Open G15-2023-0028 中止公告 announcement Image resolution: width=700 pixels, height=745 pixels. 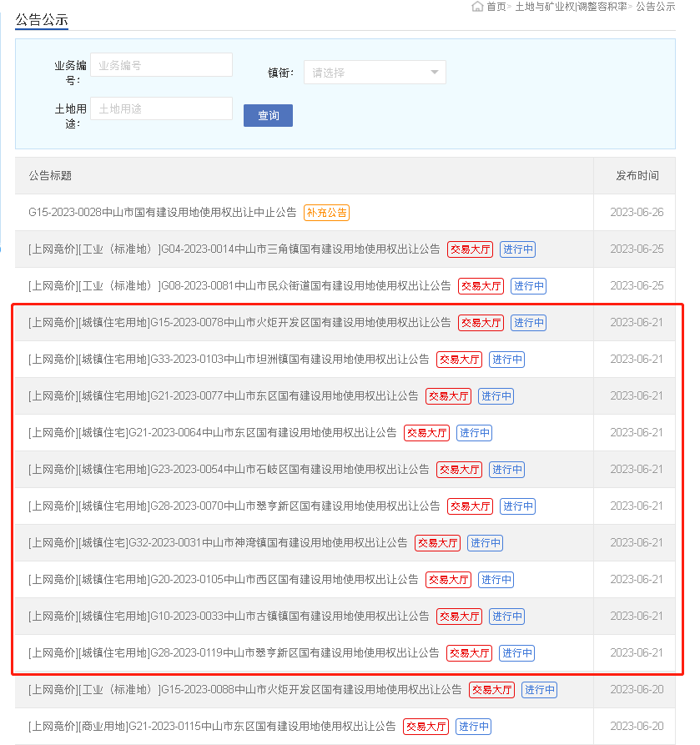(x=163, y=213)
